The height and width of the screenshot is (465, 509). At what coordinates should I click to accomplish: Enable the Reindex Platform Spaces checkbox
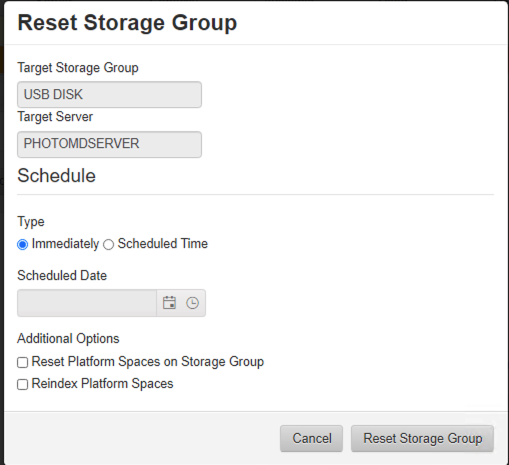(22, 384)
